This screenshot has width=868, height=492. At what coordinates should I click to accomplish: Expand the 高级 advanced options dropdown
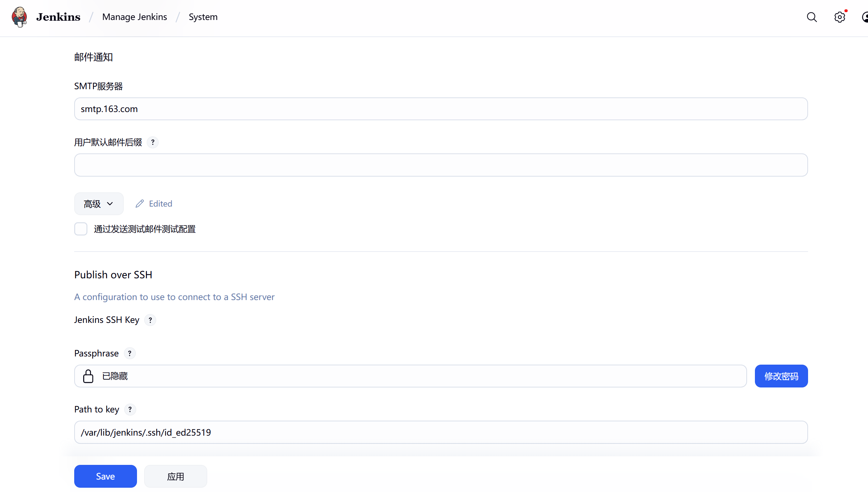tap(99, 204)
